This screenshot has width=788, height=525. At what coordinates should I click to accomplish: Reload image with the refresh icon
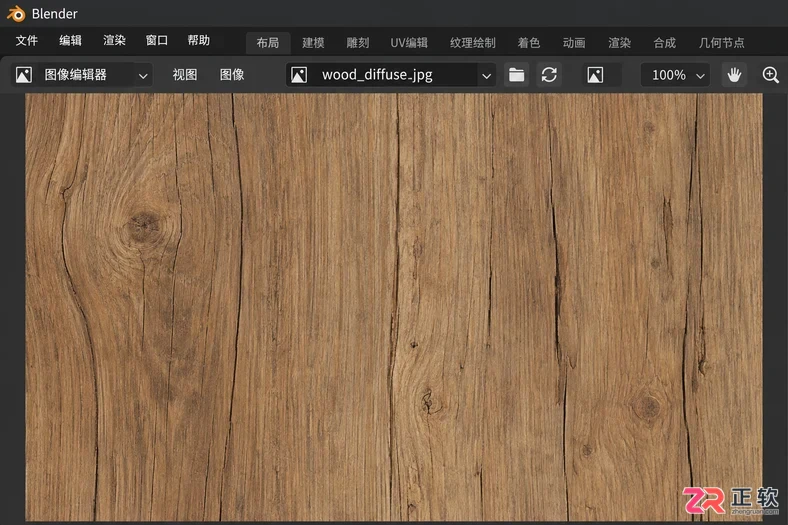(549, 75)
